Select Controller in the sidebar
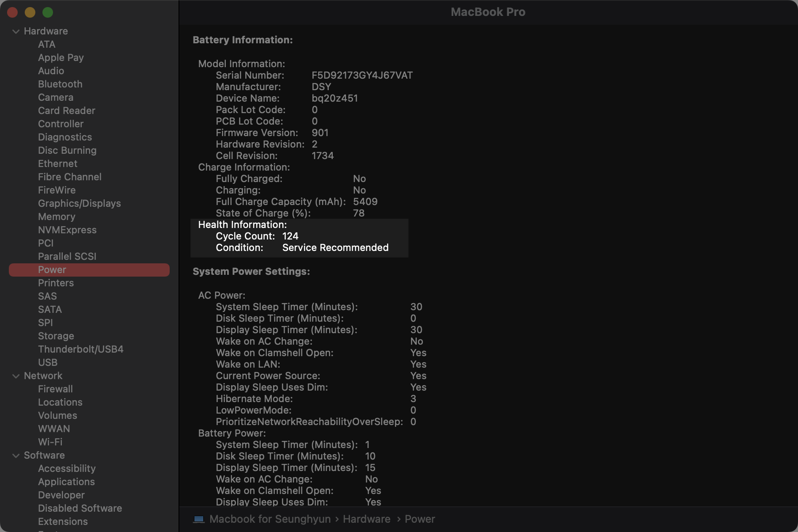Viewport: 798px width, 532px height. coord(61,124)
